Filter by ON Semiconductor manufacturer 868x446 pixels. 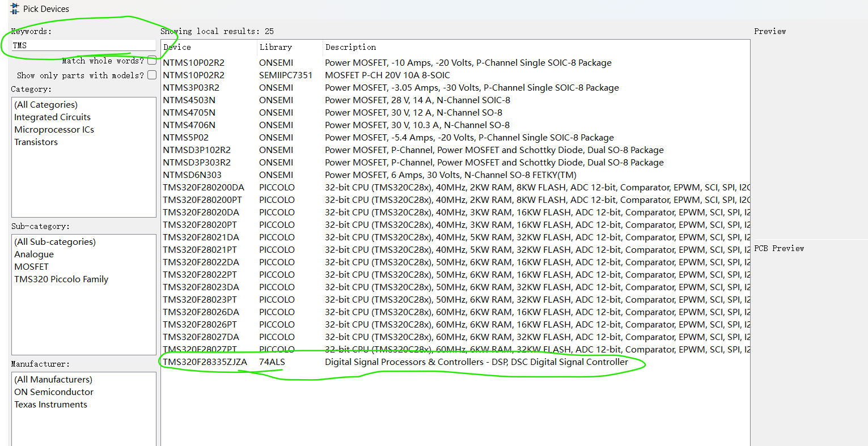(x=54, y=392)
